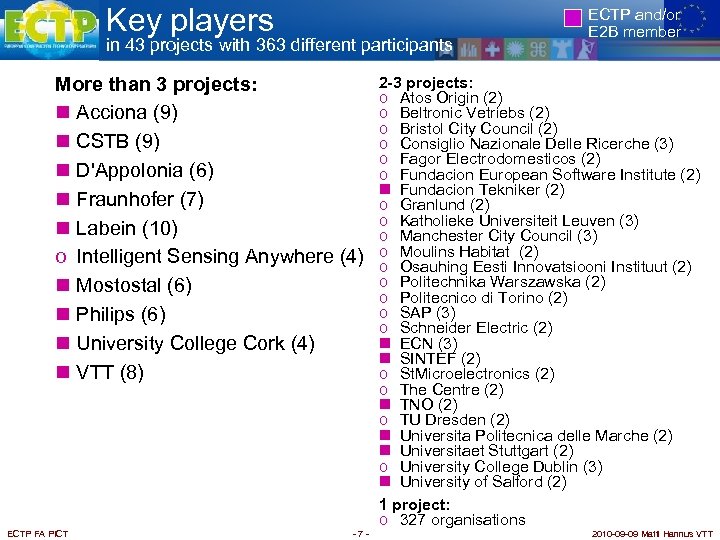Select '327 organisations'
720x540 pixels.
pos(462,520)
